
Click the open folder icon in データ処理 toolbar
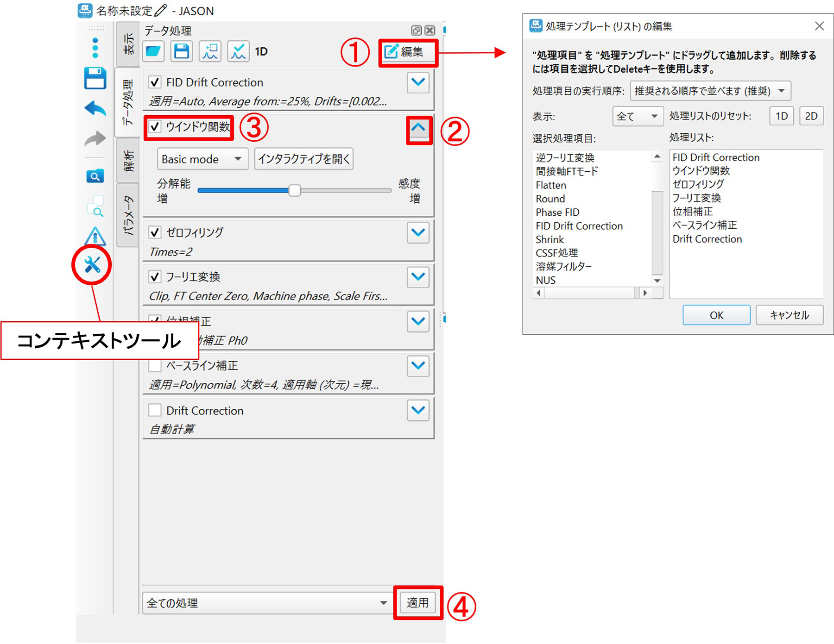pos(153,51)
